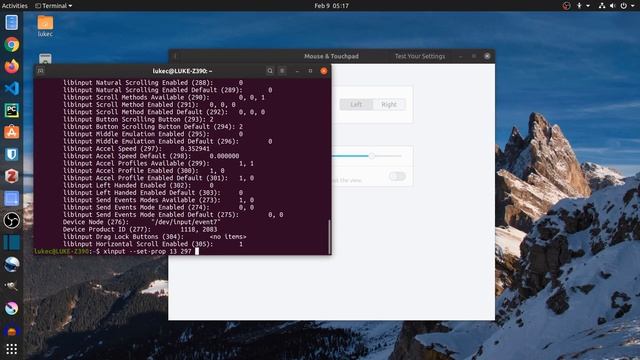Click 'libinput Middle Emulation Enabled (295)' line
Screen dimensions: 640x360
[153, 134]
